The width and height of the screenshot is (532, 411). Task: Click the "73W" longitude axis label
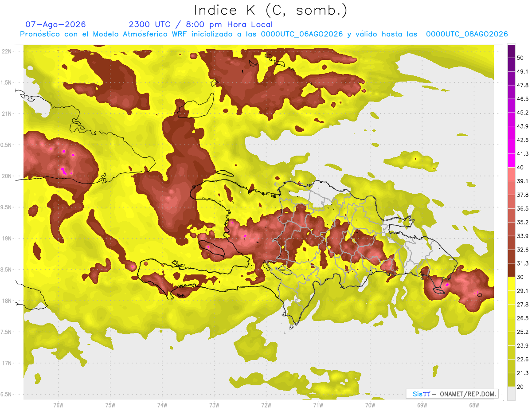click(x=214, y=405)
